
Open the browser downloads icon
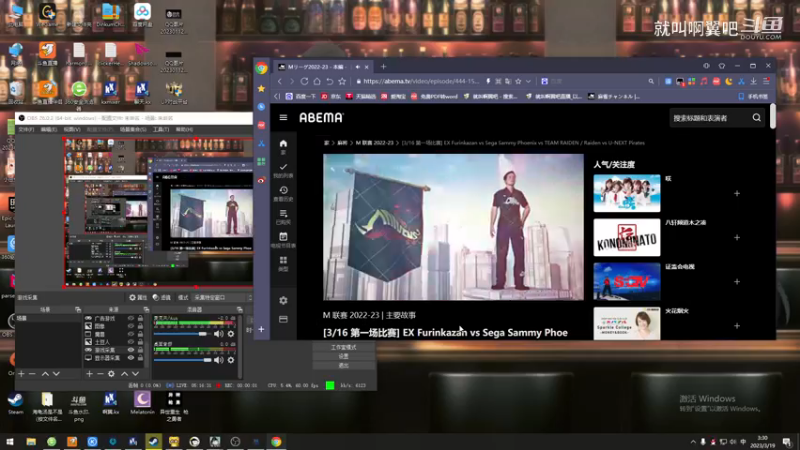754,81
